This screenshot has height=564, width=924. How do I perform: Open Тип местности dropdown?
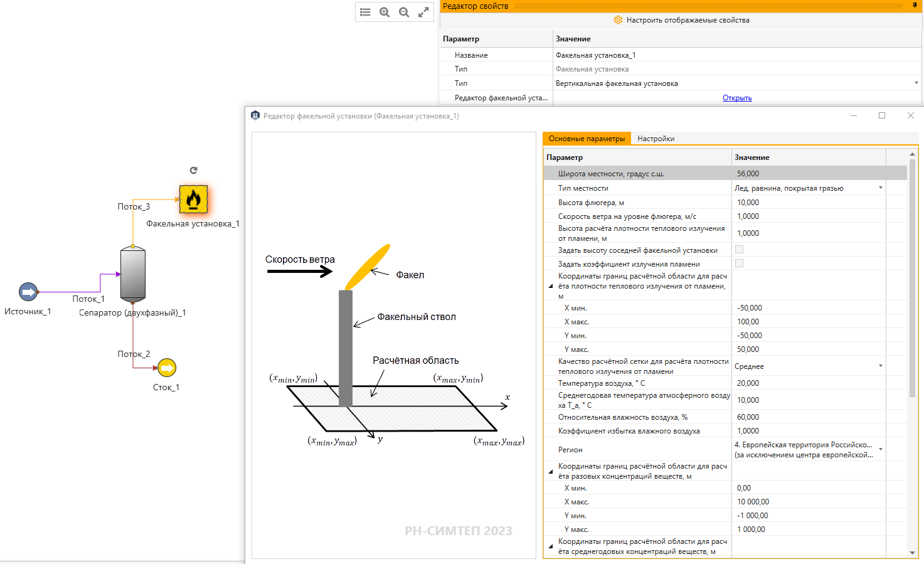coord(881,188)
